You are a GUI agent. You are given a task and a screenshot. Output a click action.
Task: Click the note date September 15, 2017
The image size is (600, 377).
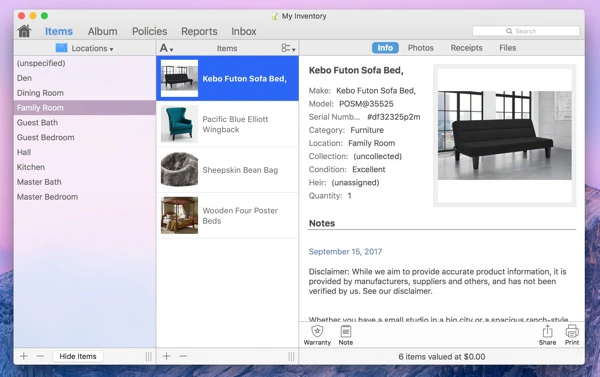point(345,251)
